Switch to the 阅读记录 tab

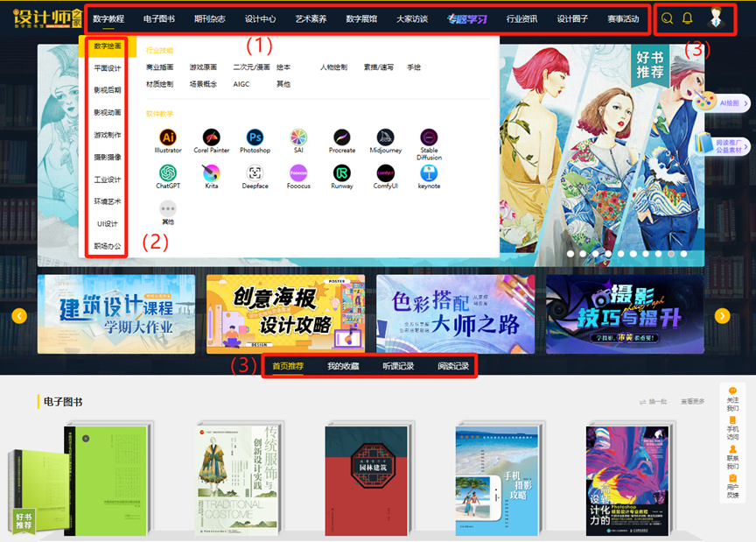coord(453,366)
